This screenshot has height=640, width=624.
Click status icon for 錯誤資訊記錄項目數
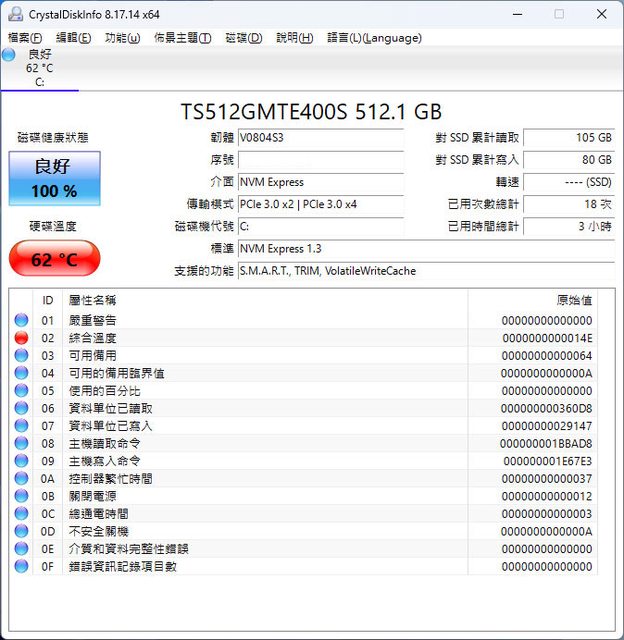[x=21, y=566]
